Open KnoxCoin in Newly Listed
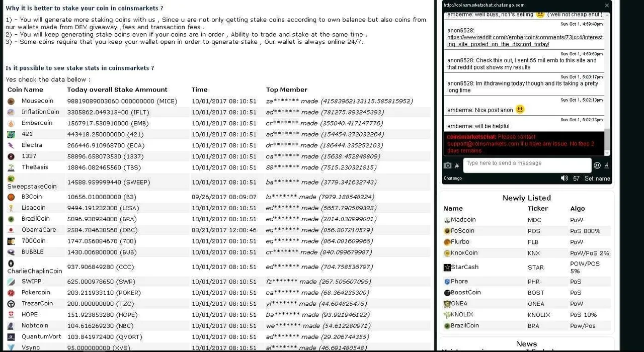 (x=464, y=253)
